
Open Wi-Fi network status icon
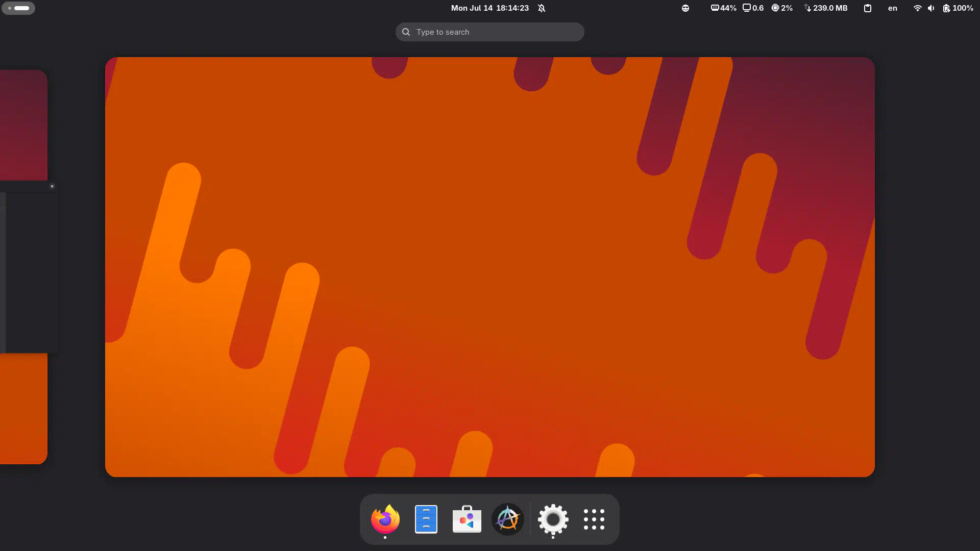point(917,8)
